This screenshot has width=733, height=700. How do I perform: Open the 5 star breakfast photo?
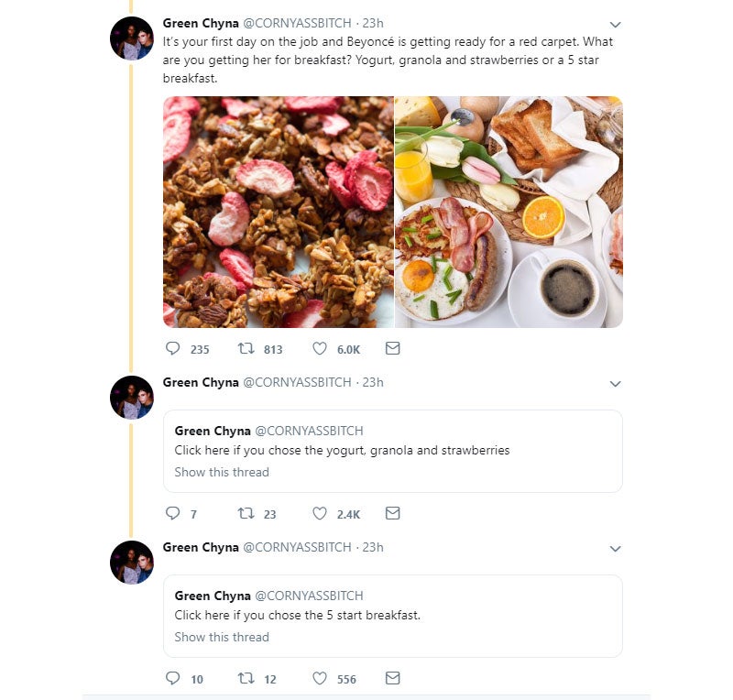tap(509, 212)
